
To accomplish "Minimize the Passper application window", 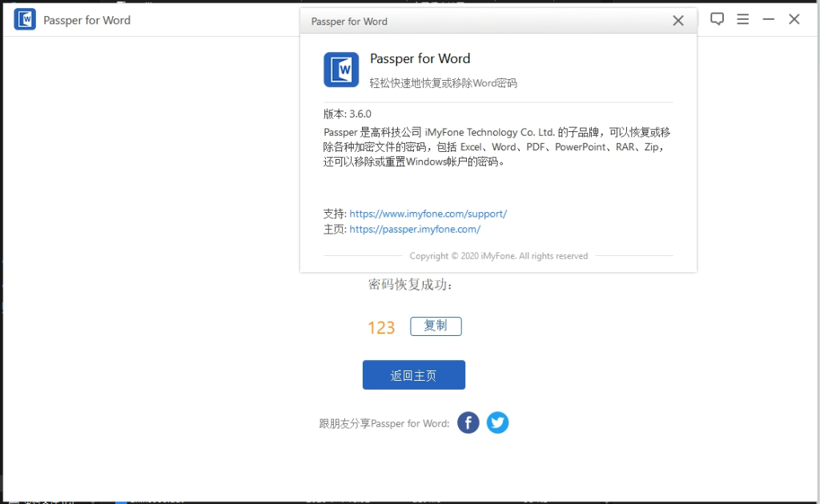I will (x=768, y=18).
